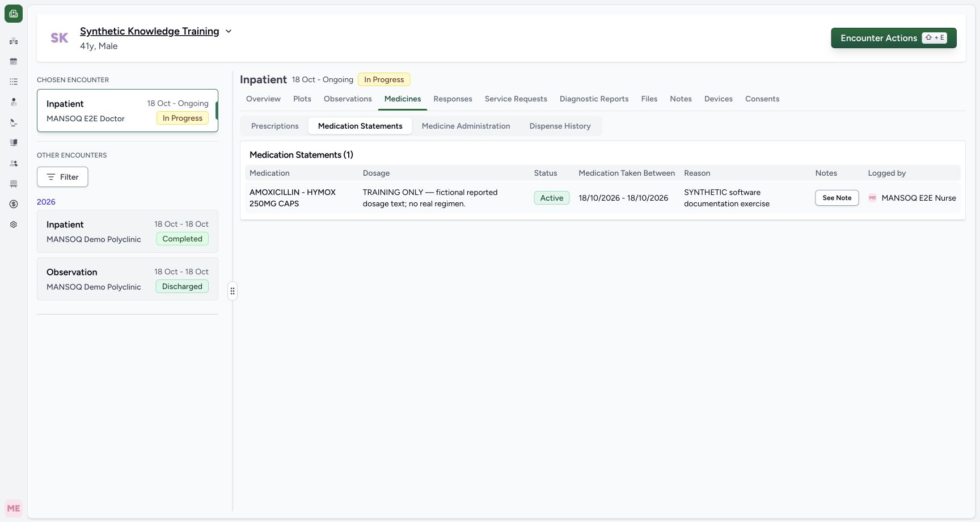The width and height of the screenshot is (980, 522).
Task: Open the Service Requests tab
Action: pyautogui.click(x=516, y=99)
